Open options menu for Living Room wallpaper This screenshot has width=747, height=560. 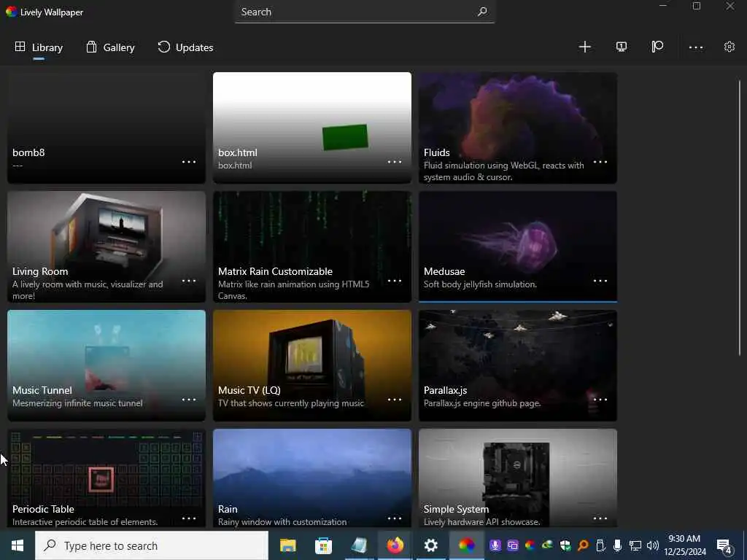(x=189, y=281)
